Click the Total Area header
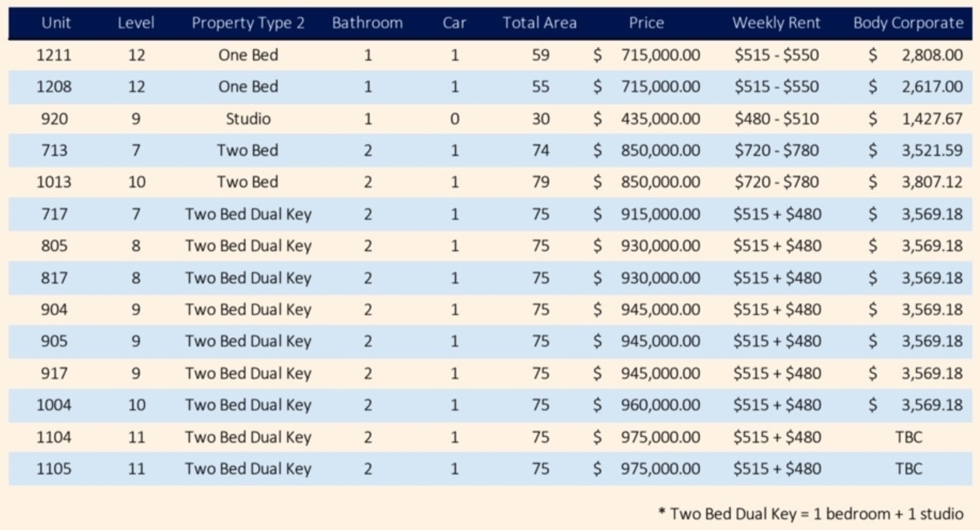Viewport: 980px width, 530px height. point(540,23)
